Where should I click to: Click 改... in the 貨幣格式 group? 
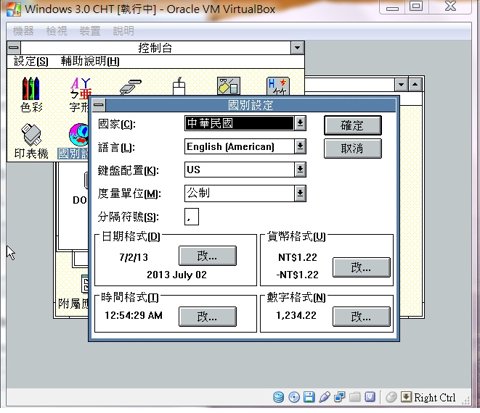(x=361, y=267)
